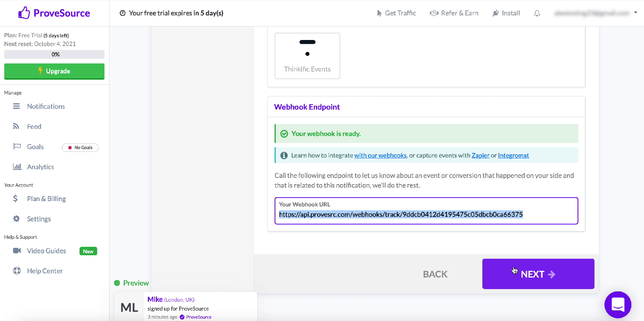Open the account dropdown arrow
Screen dimensions: 644x321
point(636,13)
